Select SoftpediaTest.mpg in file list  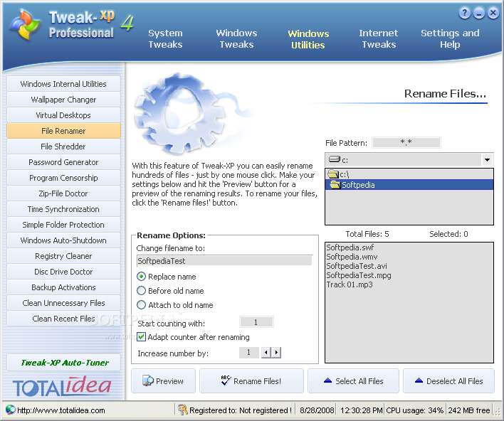pyautogui.click(x=359, y=275)
